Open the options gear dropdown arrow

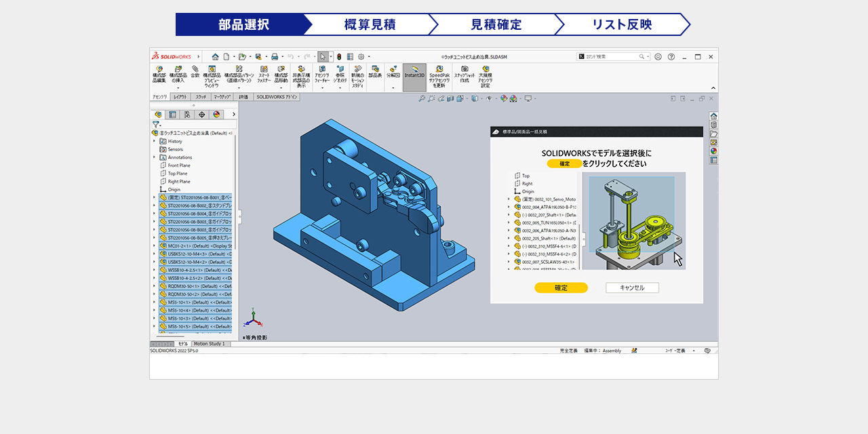pos(370,57)
